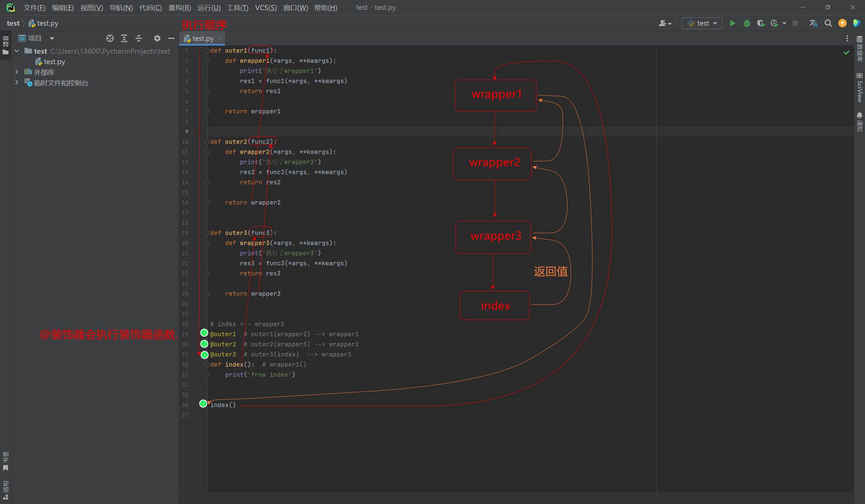The image size is (865, 504).
Task: Toggle the Structure side panel
Action: (5, 490)
